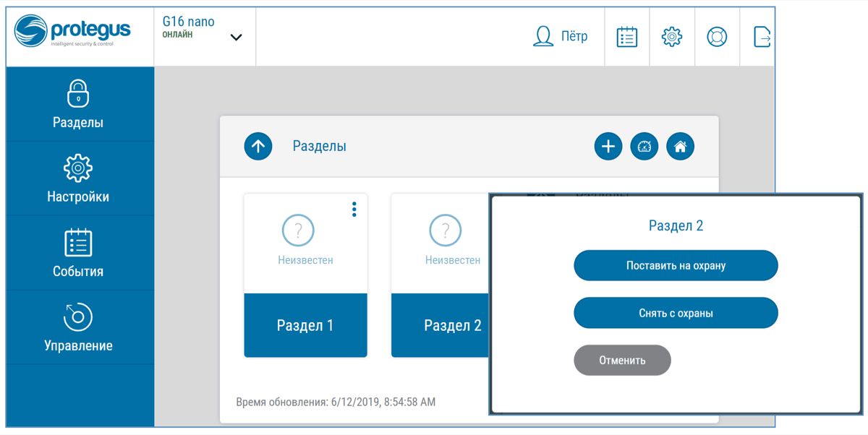868x435 pixels.
Task: Open Настройки in the left sidebar
Action: [x=78, y=178]
